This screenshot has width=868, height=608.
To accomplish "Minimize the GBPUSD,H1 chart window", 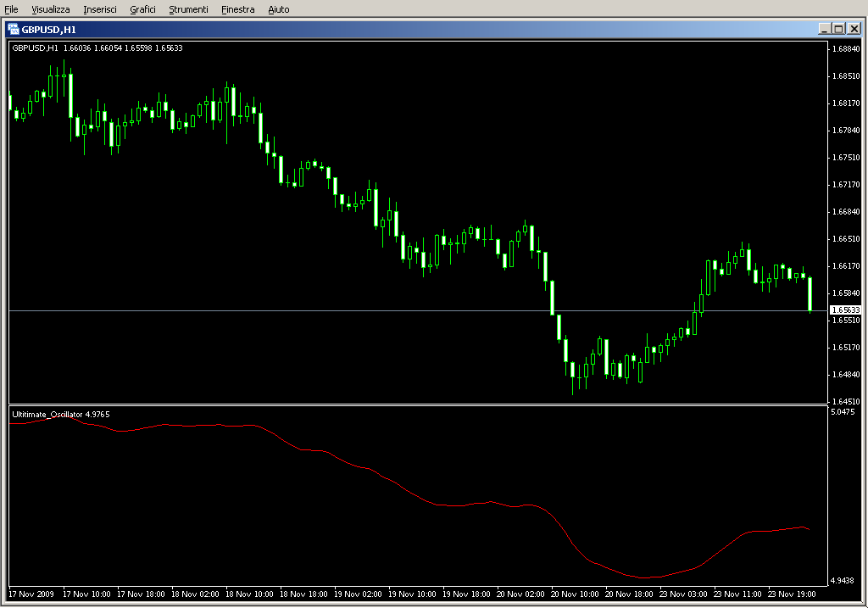I will (824, 29).
